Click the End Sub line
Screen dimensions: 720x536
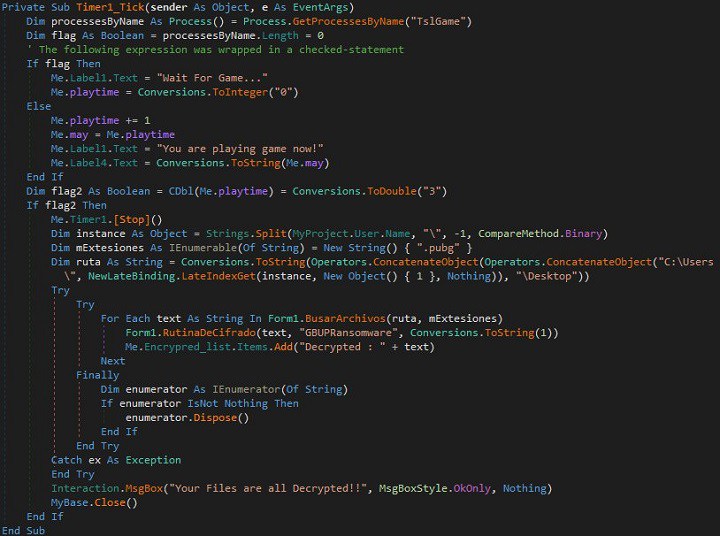click(23, 530)
